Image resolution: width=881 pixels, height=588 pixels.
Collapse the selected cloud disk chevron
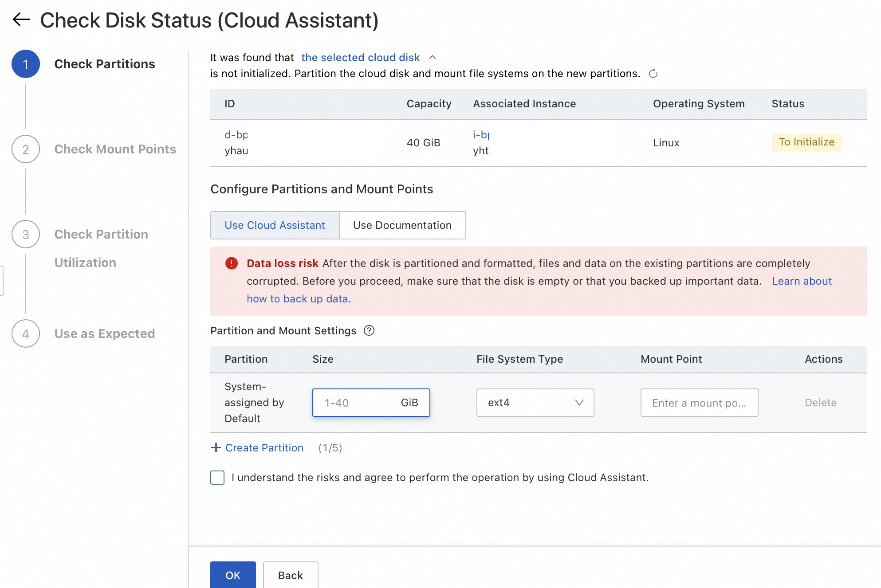433,58
